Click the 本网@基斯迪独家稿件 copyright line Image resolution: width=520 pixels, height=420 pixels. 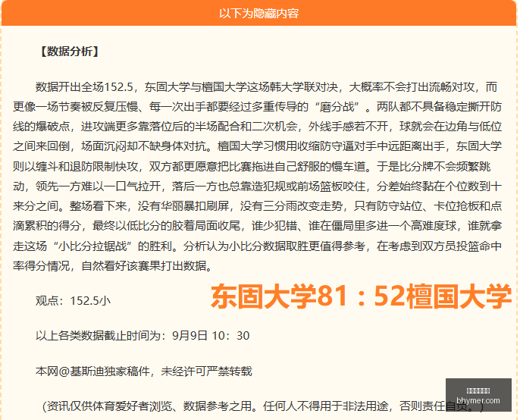point(143,371)
